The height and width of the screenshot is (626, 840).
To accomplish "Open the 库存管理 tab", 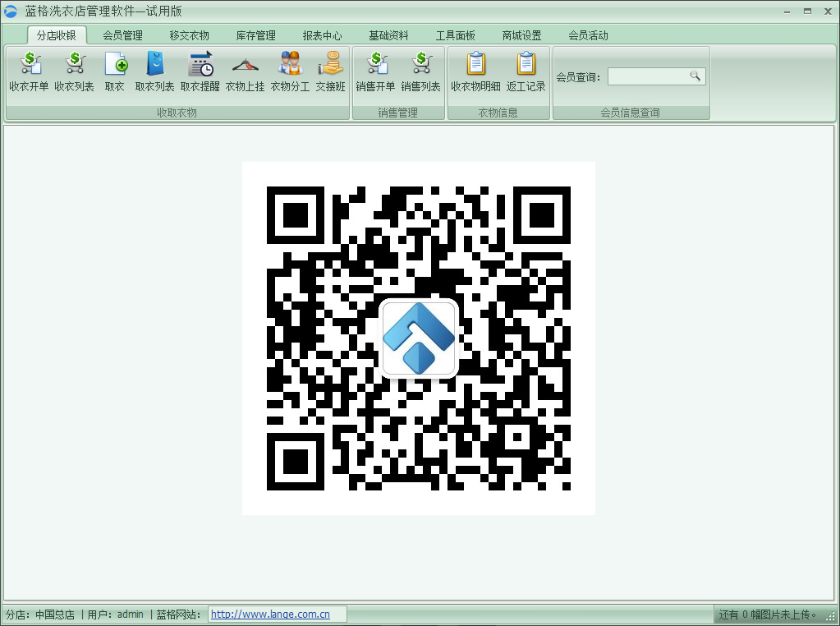I will tap(255, 35).
